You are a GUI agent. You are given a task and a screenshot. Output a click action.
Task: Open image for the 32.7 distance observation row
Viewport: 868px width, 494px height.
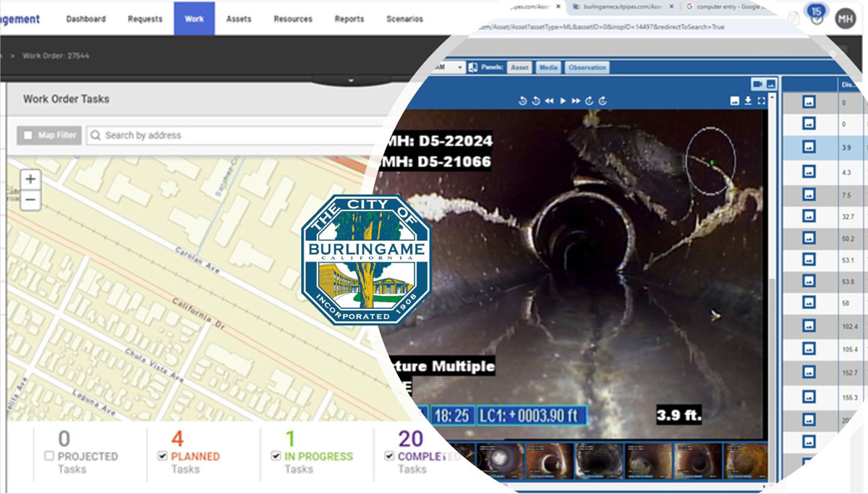(809, 216)
